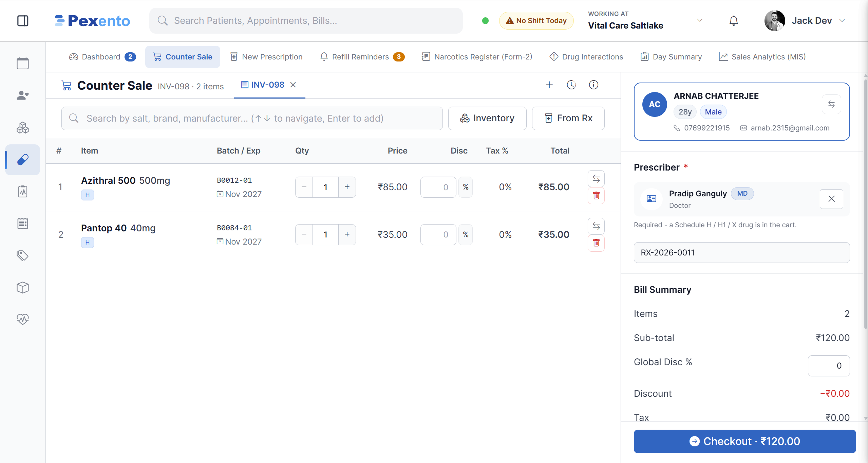The height and width of the screenshot is (463, 868).
Task: Open the calendar sidebar icon
Action: tap(23, 63)
